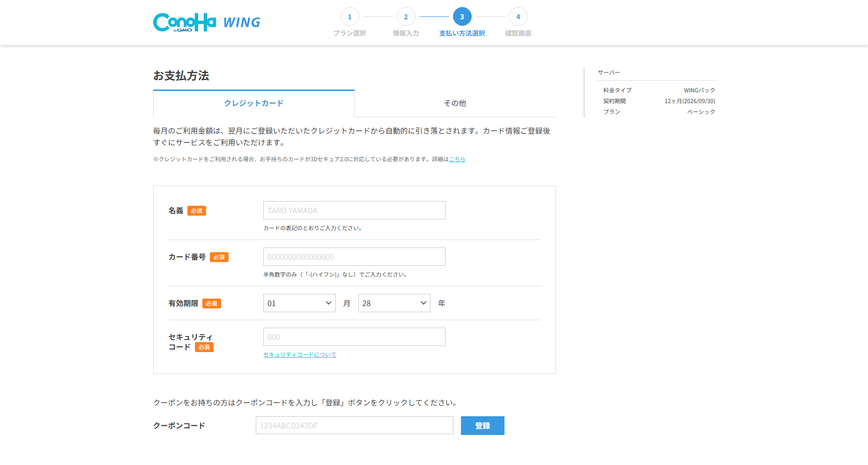Expand the 月 selector chevron

coord(329,303)
